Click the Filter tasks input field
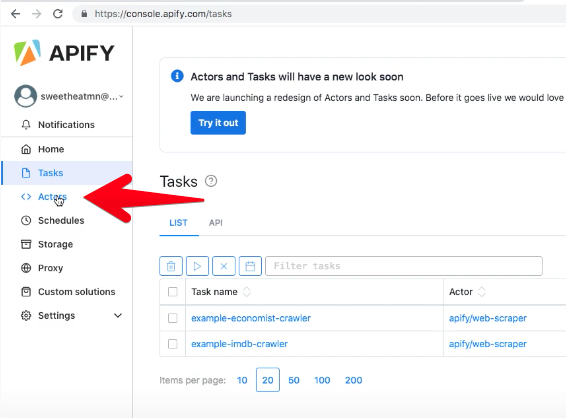Viewport: 566px width, 418px height. pyautogui.click(x=404, y=266)
